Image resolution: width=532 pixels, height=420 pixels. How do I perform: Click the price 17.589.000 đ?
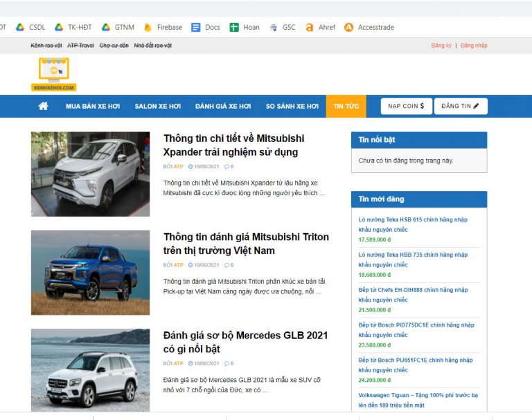point(375,239)
